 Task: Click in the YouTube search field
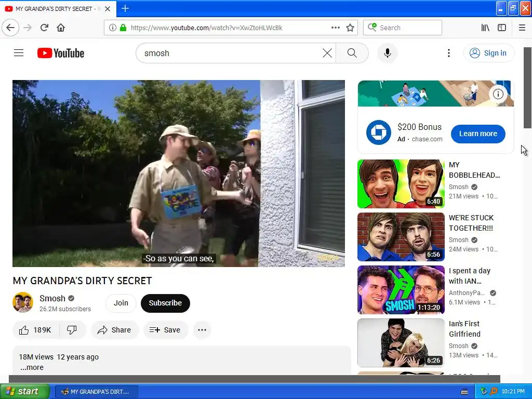point(231,53)
